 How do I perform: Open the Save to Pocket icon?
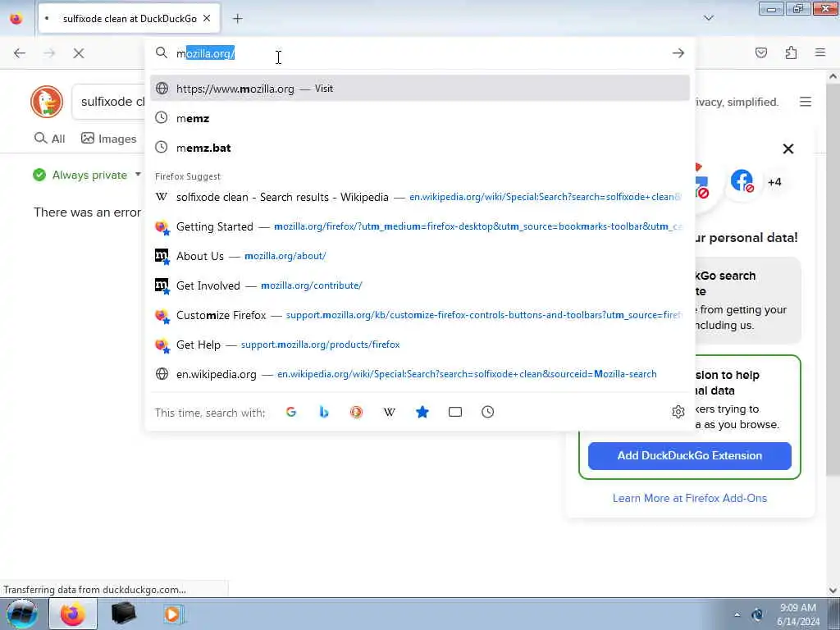[761, 52]
